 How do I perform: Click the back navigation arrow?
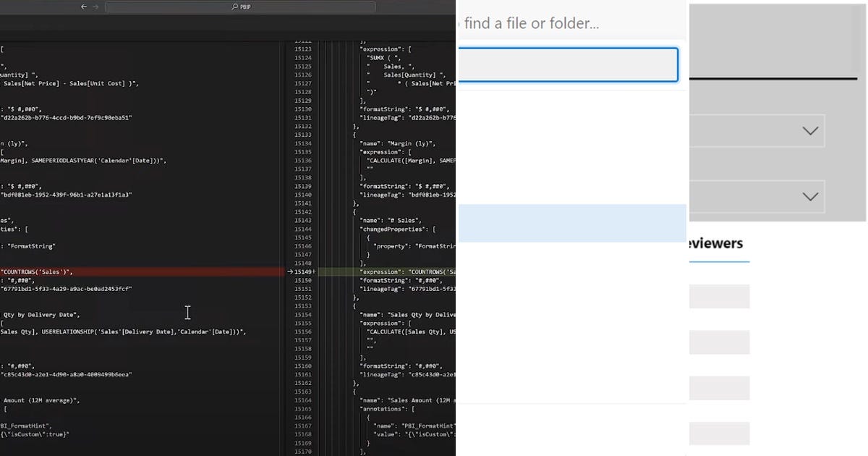[x=83, y=6]
